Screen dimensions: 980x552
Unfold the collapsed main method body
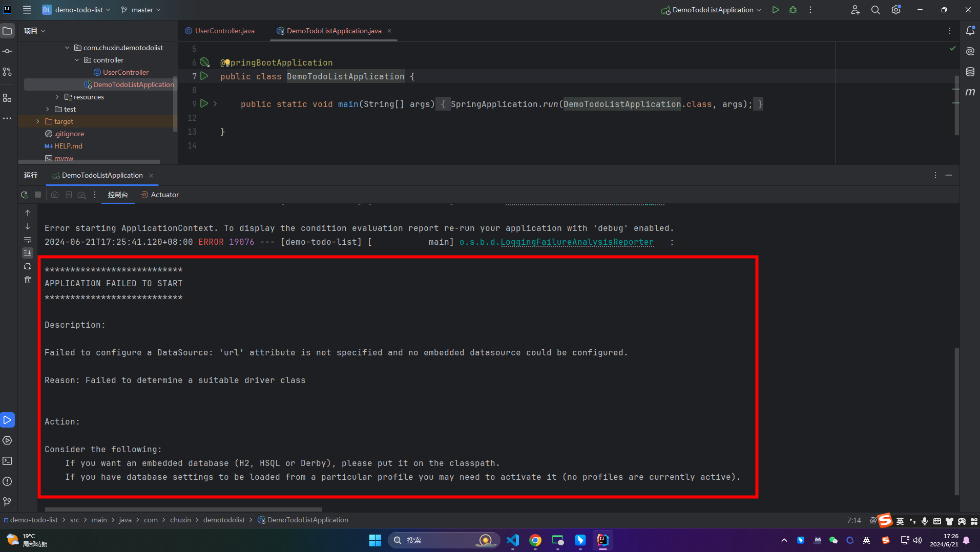click(215, 104)
